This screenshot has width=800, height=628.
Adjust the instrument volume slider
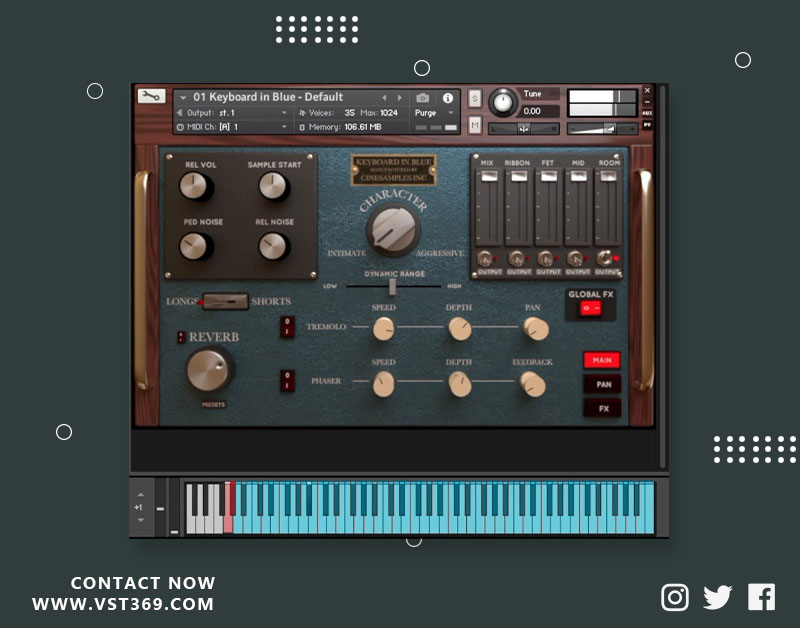[x=602, y=129]
